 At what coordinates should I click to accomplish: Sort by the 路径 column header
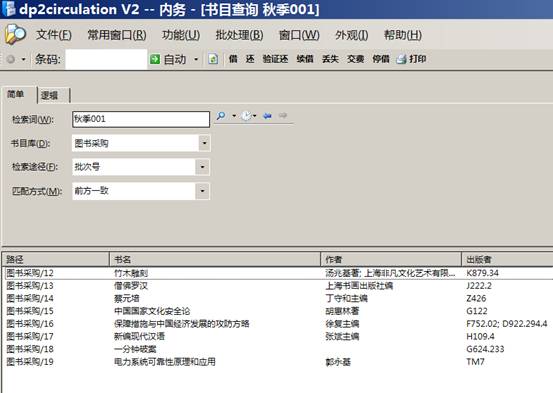coord(56,259)
